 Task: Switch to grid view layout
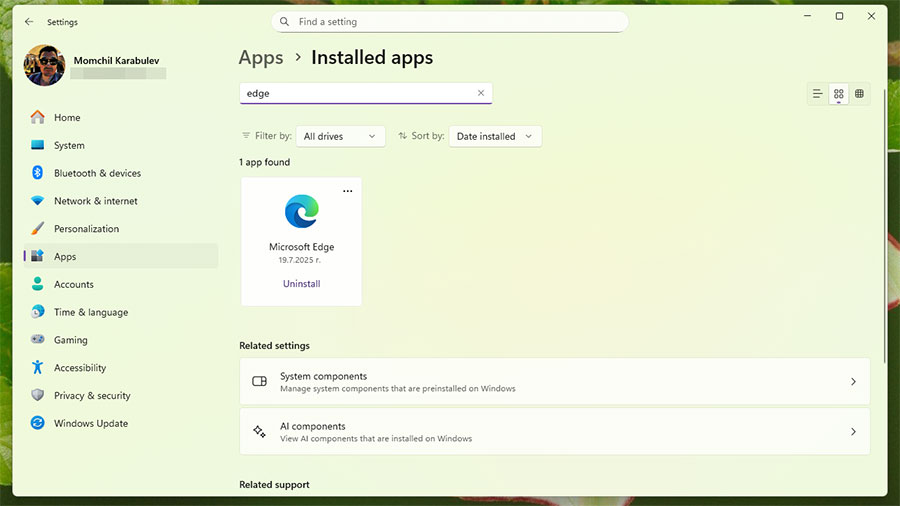(x=838, y=94)
